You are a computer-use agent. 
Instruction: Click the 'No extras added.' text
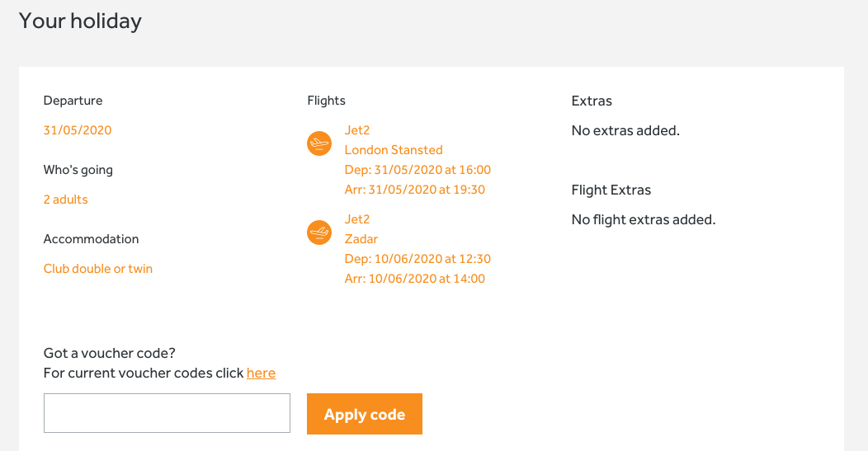tap(625, 130)
